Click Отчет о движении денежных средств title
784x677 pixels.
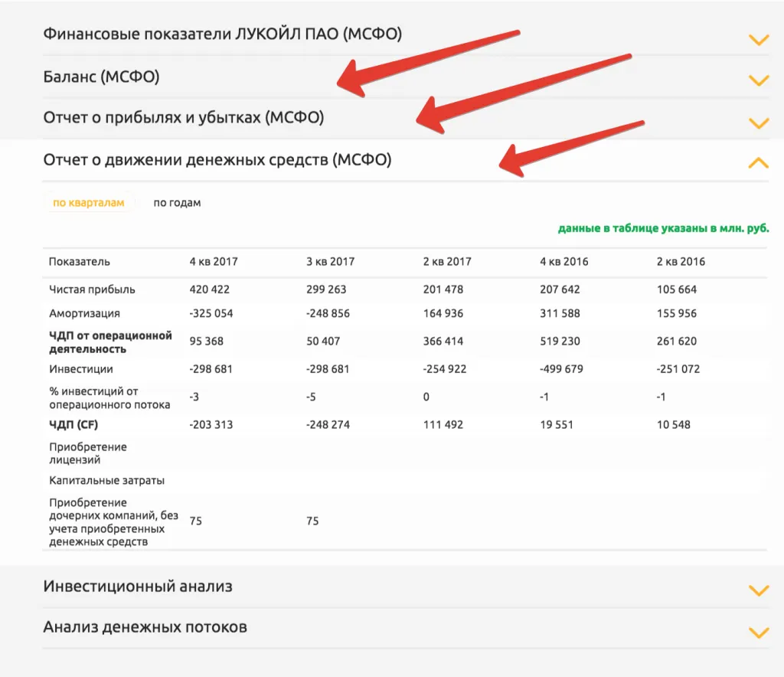[x=217, y=160]
